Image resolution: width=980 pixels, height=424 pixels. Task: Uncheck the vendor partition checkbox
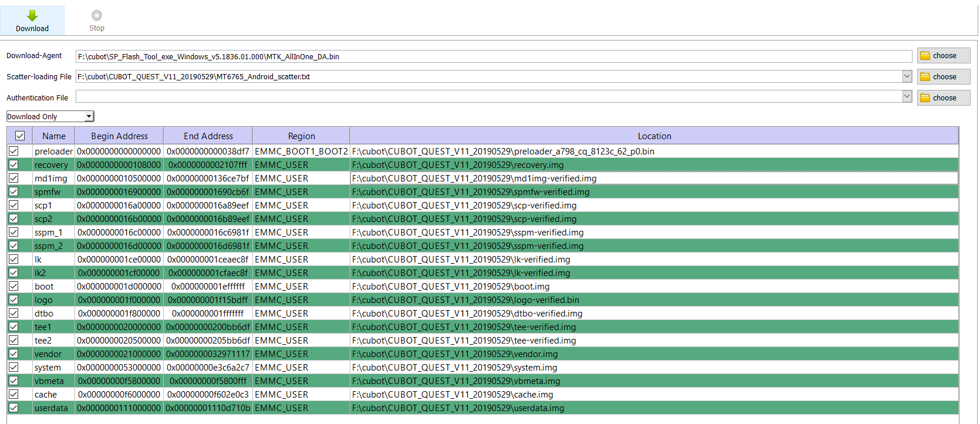point(13,354)
